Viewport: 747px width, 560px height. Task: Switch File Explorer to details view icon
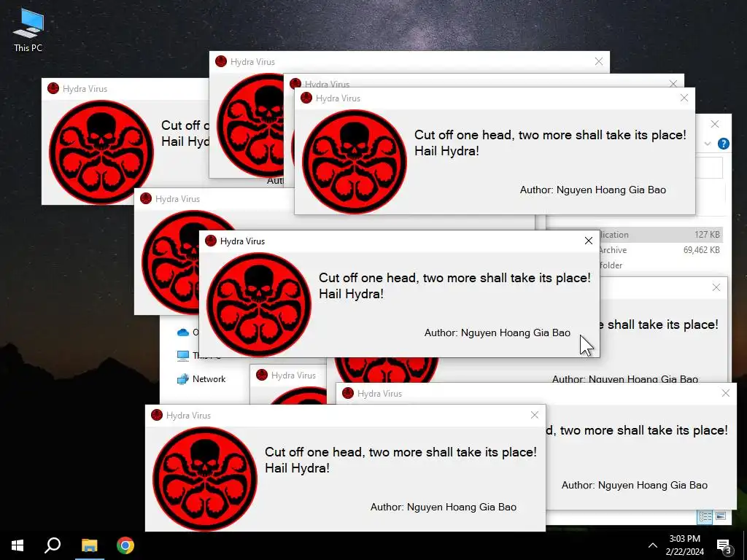click(705, 516)
